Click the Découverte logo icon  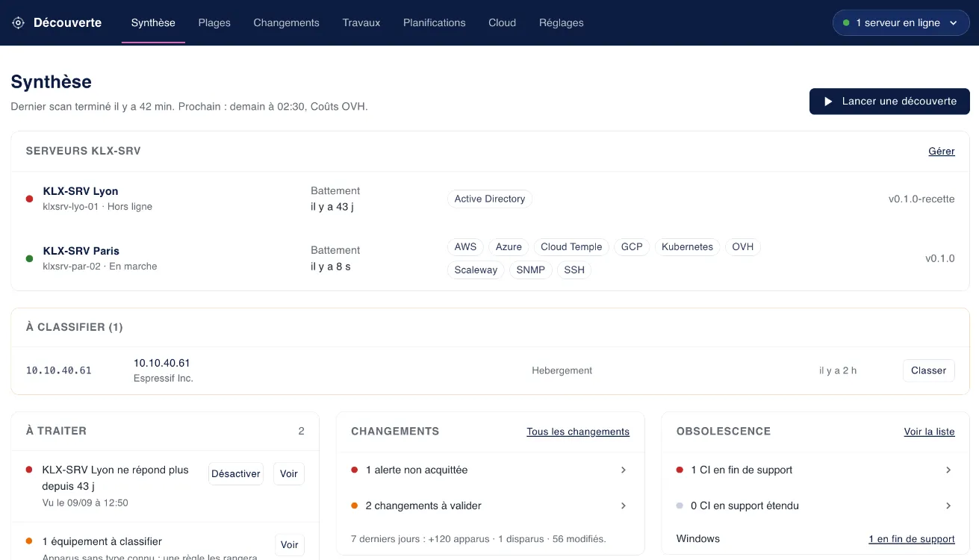point(19,22)
